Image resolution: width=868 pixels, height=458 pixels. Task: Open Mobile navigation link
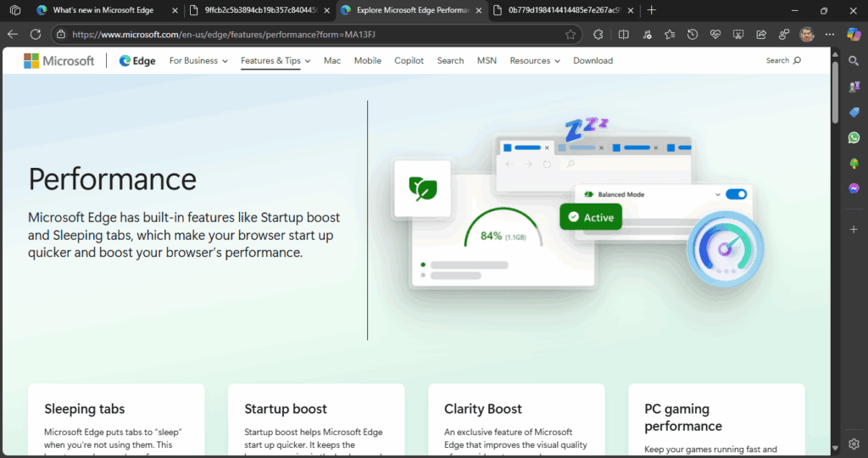368,61
